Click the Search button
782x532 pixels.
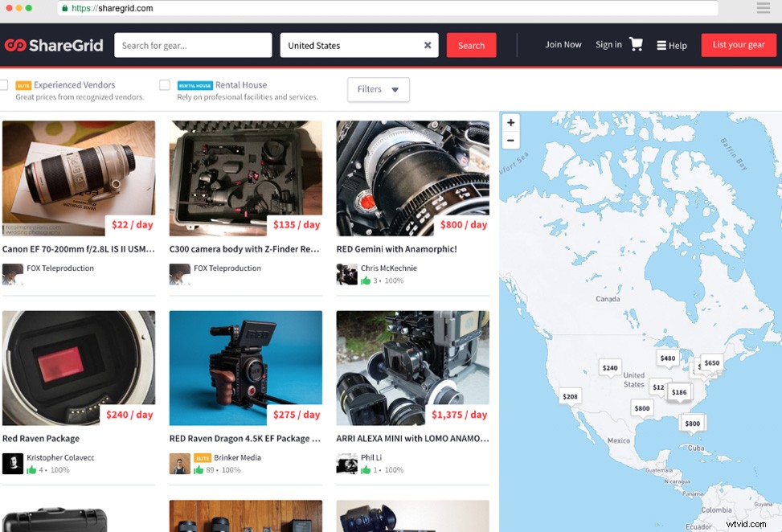click(471, 45)
